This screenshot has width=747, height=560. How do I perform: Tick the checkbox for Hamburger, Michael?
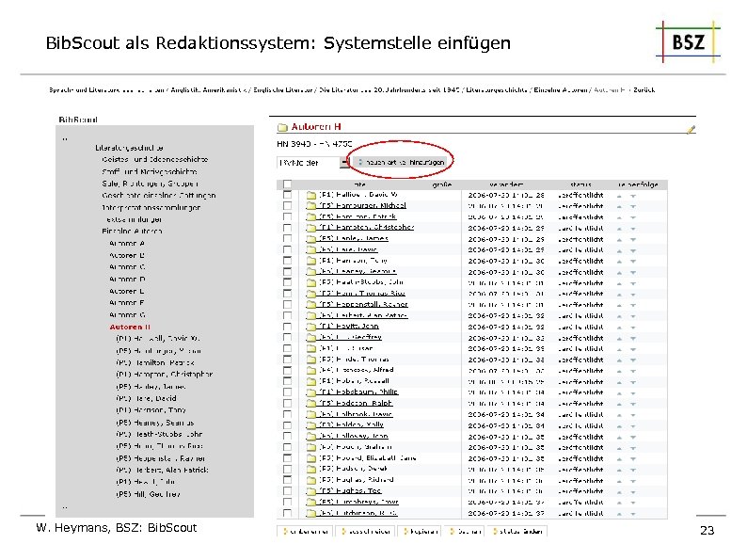(287, 206)
